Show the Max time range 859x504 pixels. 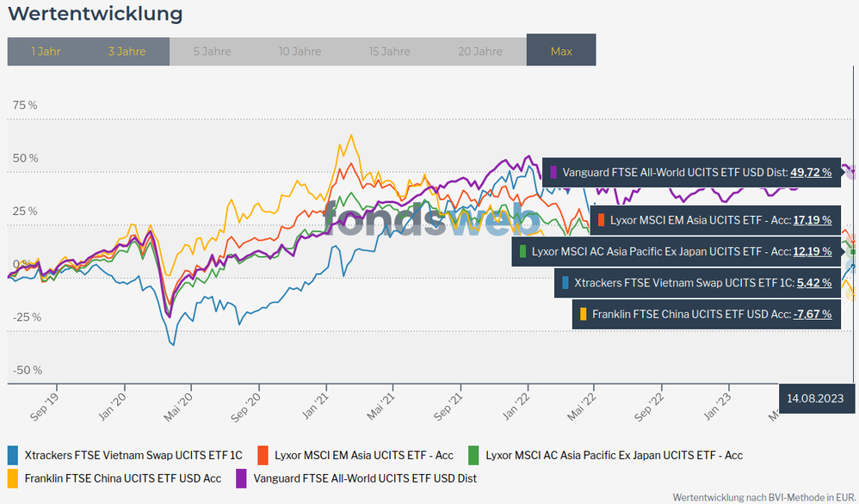pyautogui.click(x=561, y=52)
